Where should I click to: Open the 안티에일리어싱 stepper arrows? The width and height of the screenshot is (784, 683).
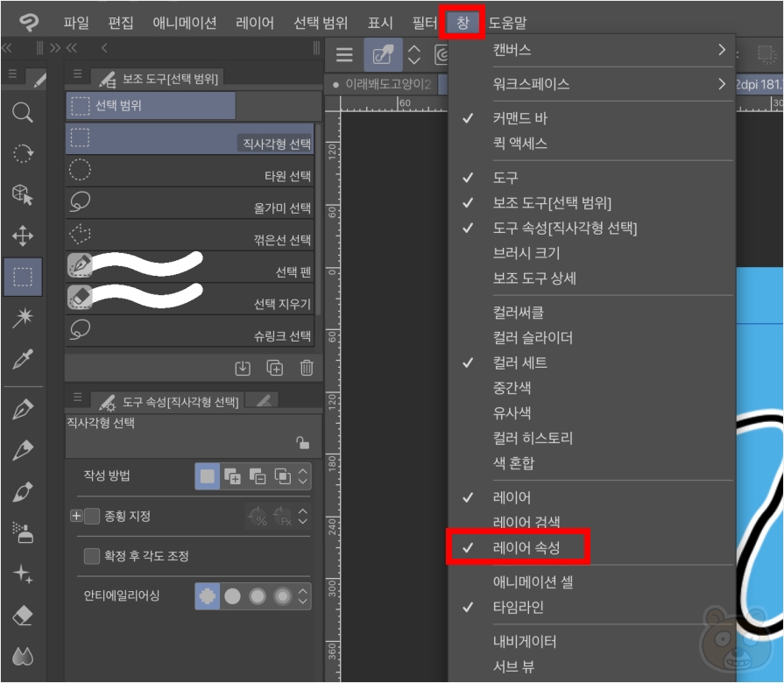302,596
